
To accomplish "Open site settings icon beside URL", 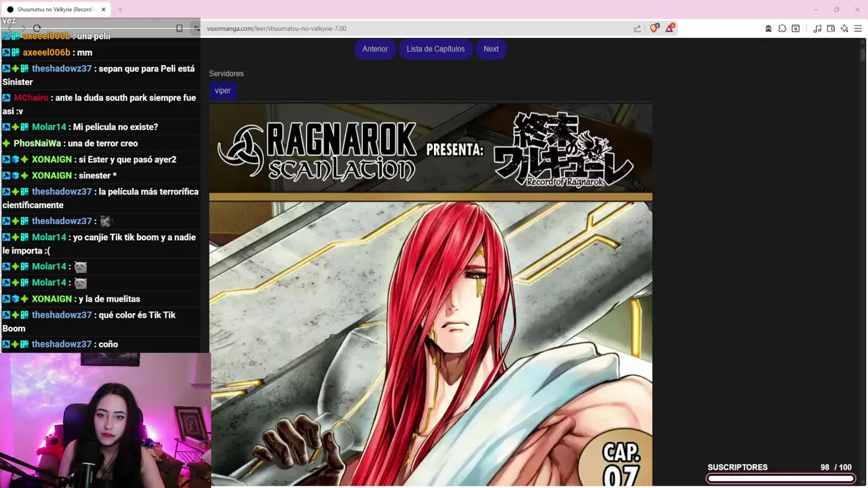I will [197, 28].
